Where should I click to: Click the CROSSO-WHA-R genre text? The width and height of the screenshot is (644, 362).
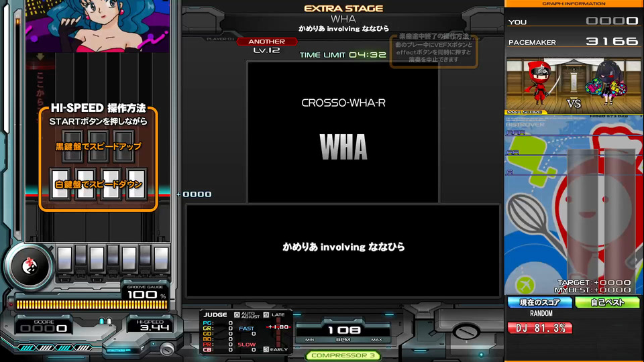point(343,103)
